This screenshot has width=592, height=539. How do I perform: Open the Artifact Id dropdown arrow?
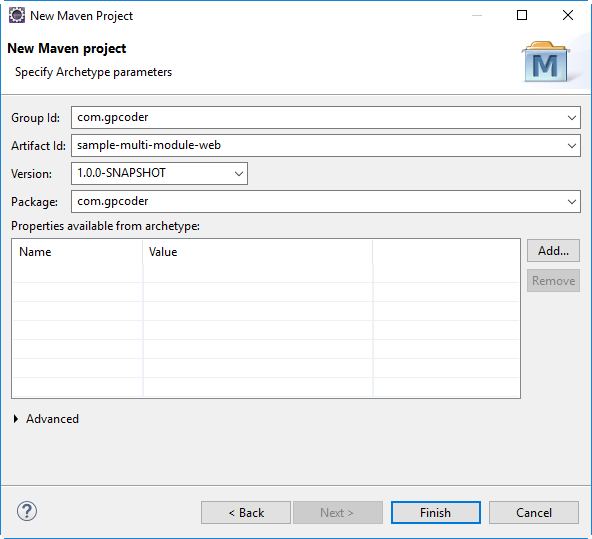coord(572,146)
